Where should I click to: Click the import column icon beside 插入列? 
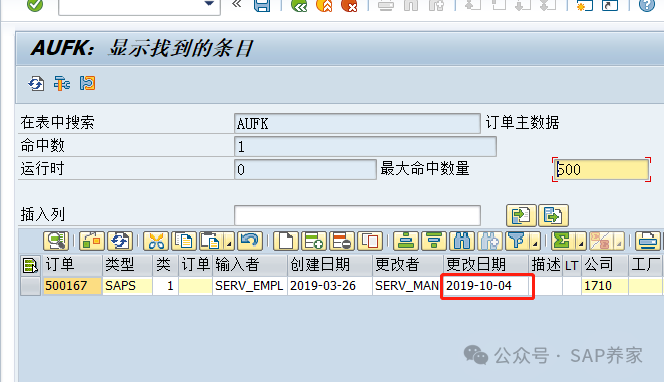[521, 215]
